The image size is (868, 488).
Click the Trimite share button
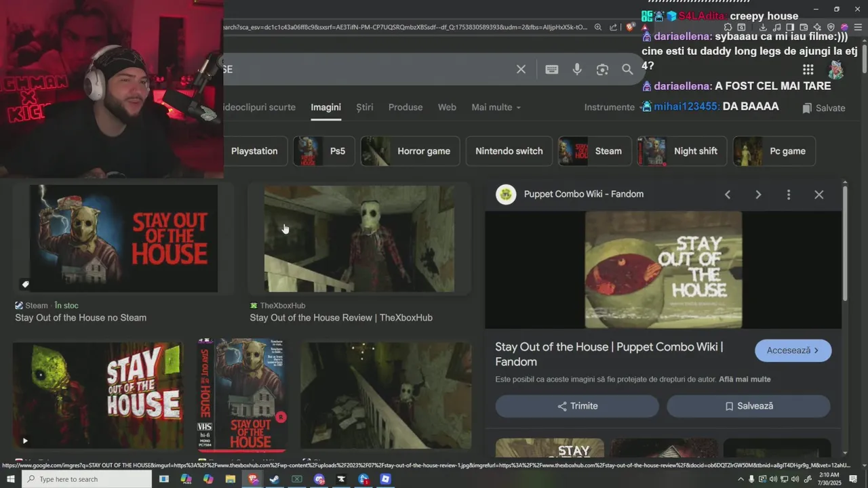point(577,406)
